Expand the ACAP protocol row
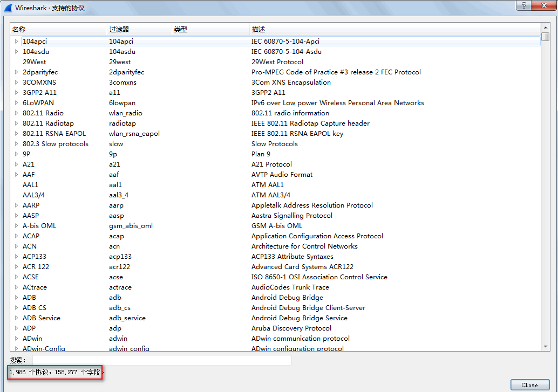The image size is (558, 392). click(x=16, y=236)
